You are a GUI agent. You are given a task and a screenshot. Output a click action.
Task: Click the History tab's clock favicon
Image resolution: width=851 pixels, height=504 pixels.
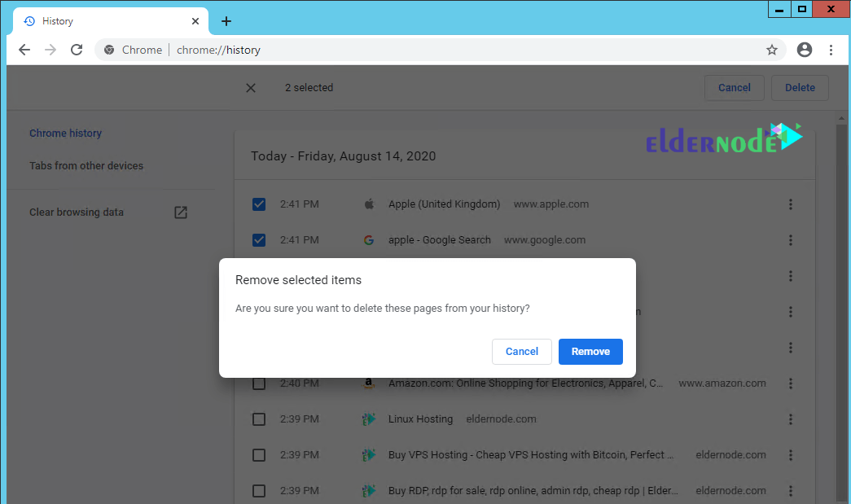click(x=29, y=21)
